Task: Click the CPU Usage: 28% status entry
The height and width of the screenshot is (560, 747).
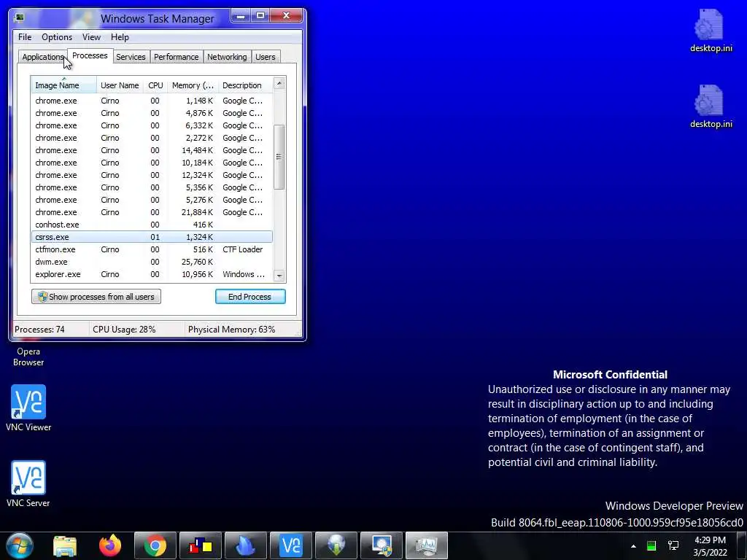Action: (124, 330)
